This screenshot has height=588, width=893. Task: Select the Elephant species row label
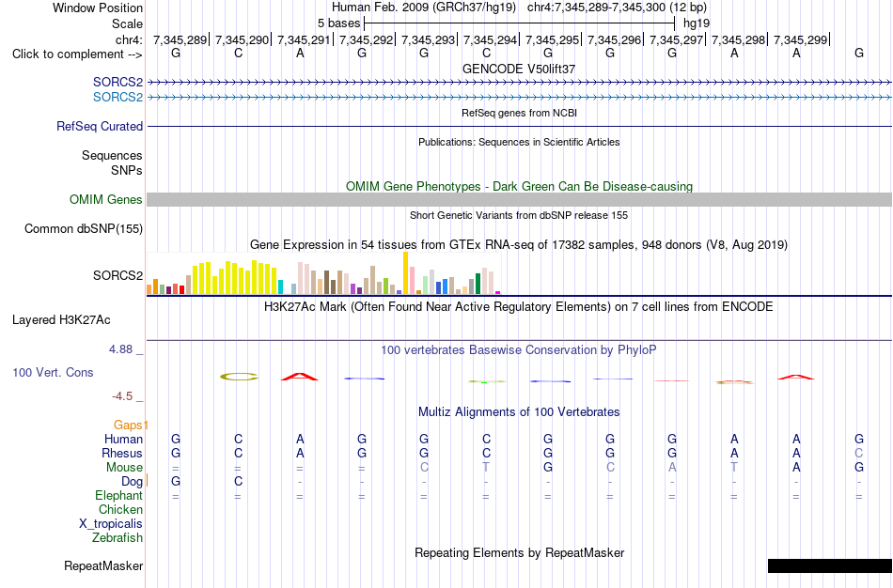[x=118, y=495]
